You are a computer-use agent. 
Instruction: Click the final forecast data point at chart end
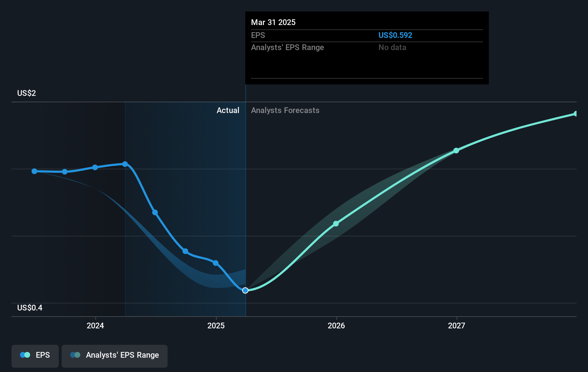[576, 114]
